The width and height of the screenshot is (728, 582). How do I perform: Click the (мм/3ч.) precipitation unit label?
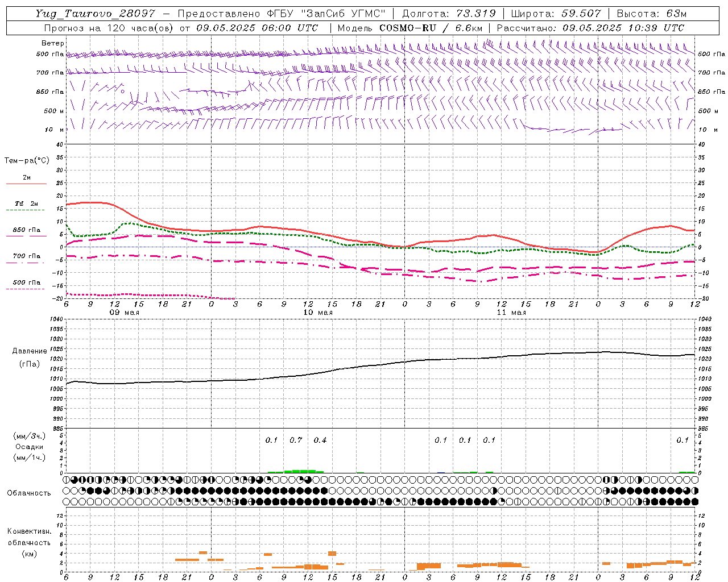pos(30,436)
